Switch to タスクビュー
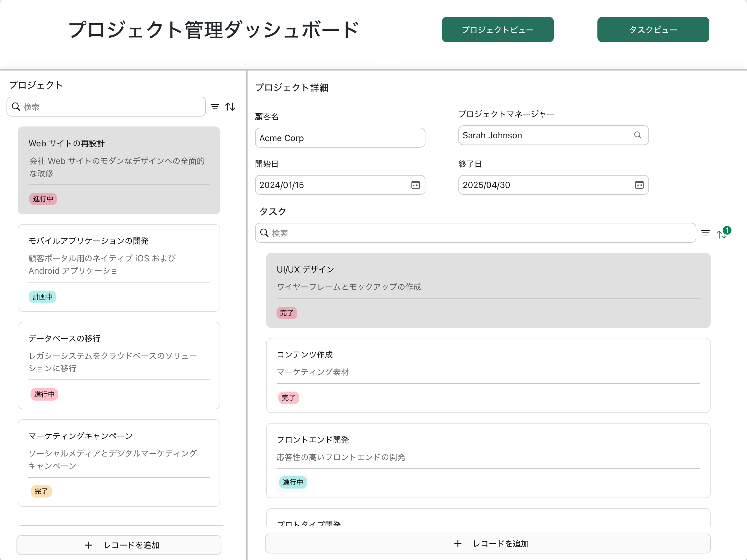Viewport: 747px width, 560px height. click(653, 29)
